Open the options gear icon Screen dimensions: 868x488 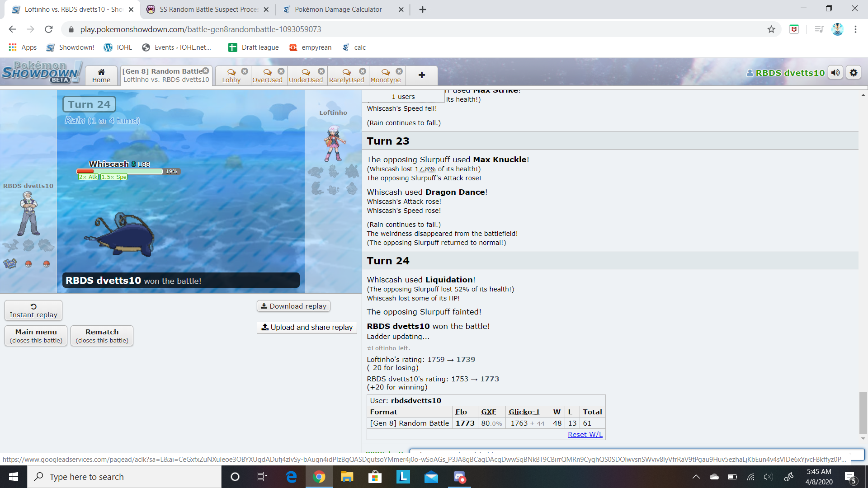tap(854, 73)
